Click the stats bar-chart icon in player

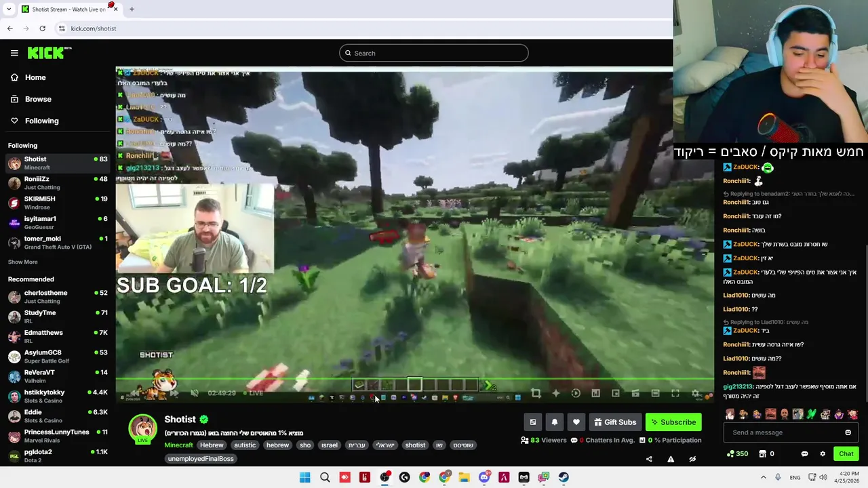[595, 393]
